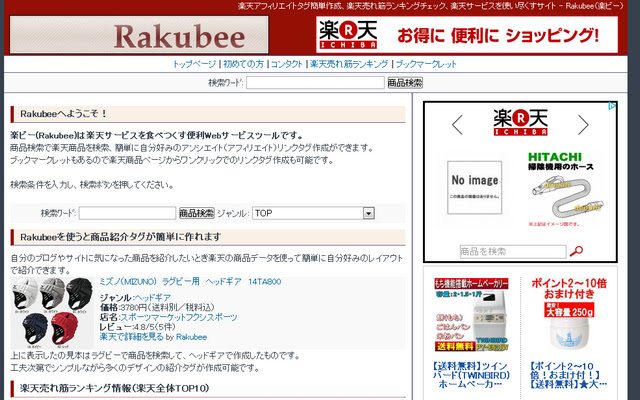Open the Rakubee link after 'by'
The height and width of the screenshot is (400, 640).
pos(191,337)
